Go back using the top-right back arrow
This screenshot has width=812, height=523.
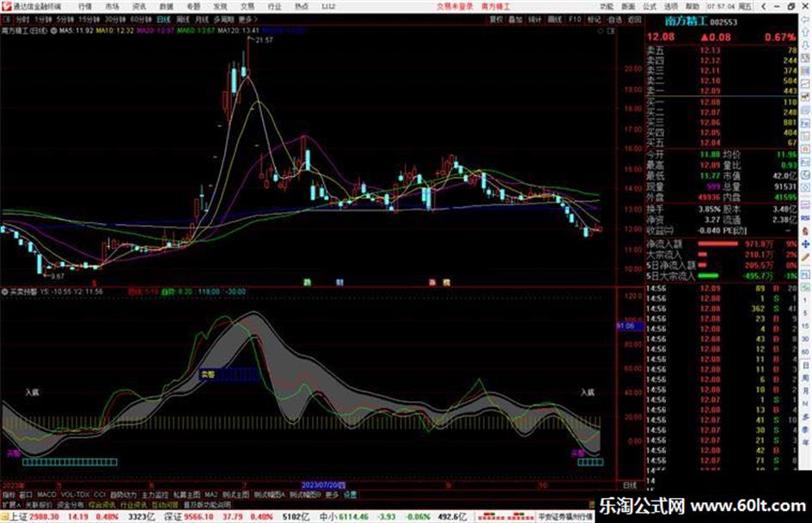[x=763, y=6]
